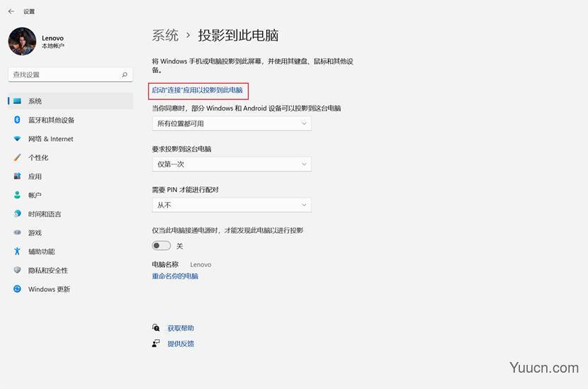Toggle plugged-in-only discovery switch
This screenshot has height=389, width=588.
pyautogui.click(x=162, y=246)
